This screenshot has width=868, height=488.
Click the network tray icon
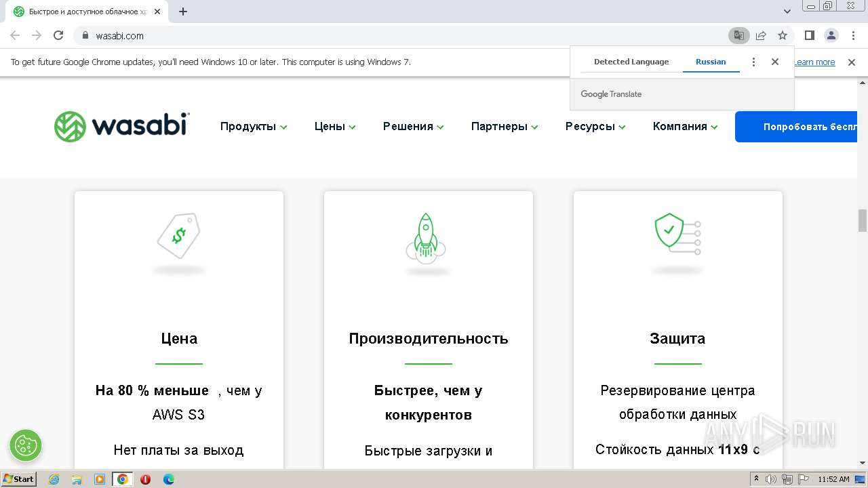787,479
